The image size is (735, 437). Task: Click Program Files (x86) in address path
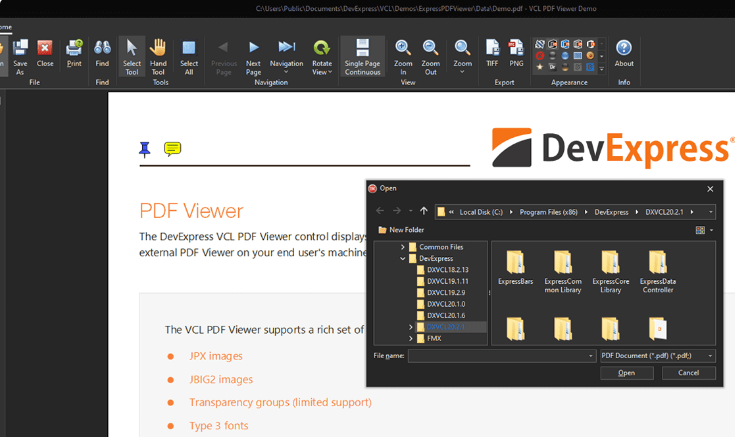click(x=548, y=212)
